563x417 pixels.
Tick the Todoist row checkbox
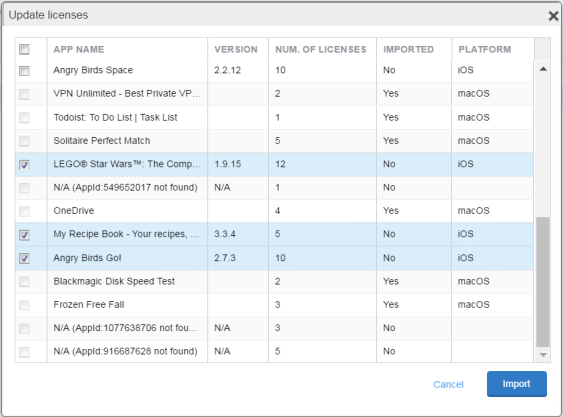point(24,118)
